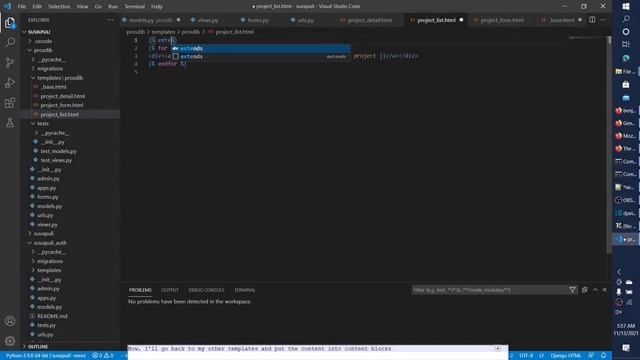The height and width of the screenshot is (360, 640).
Task: Switch to the project_detail.html tab
Action: click(x=370, y=20)
